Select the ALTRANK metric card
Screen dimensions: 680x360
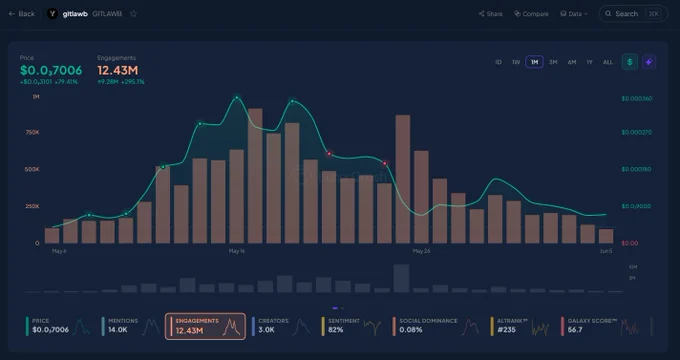(x=521, y=326)
